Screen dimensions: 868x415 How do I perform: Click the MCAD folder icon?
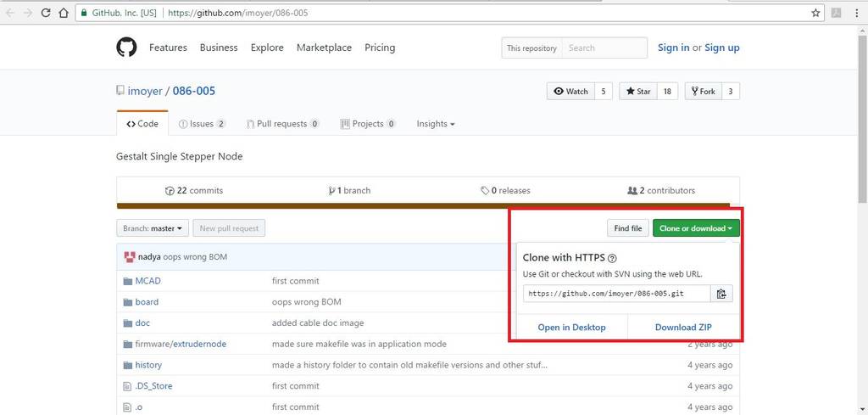[128, 281]
